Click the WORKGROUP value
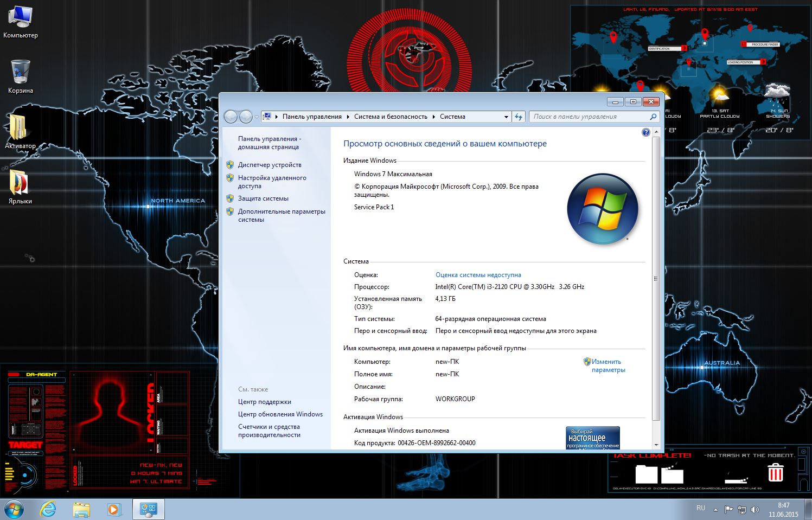Image resolution: width=812 pixels, height=520 pixels. pos(455,399)
